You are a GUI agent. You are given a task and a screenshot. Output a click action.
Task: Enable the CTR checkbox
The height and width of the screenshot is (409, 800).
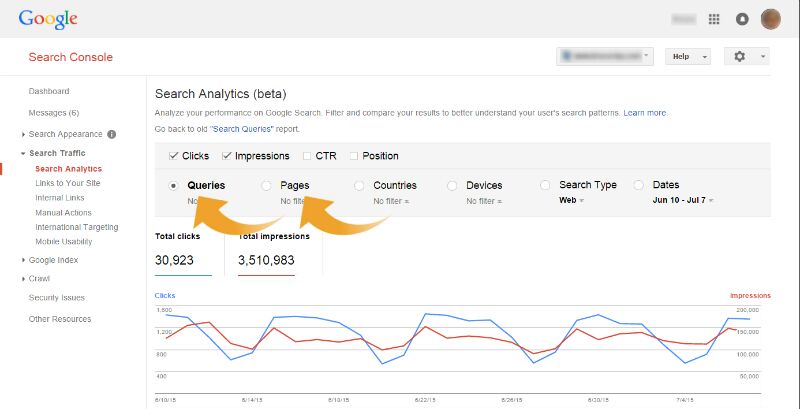point(306,156)
